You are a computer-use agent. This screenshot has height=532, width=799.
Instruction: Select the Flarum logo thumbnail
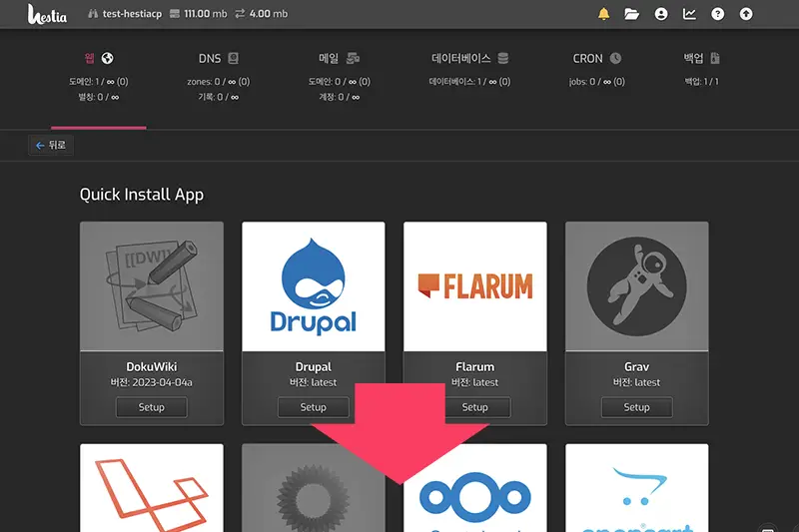[x=475, y=286]
